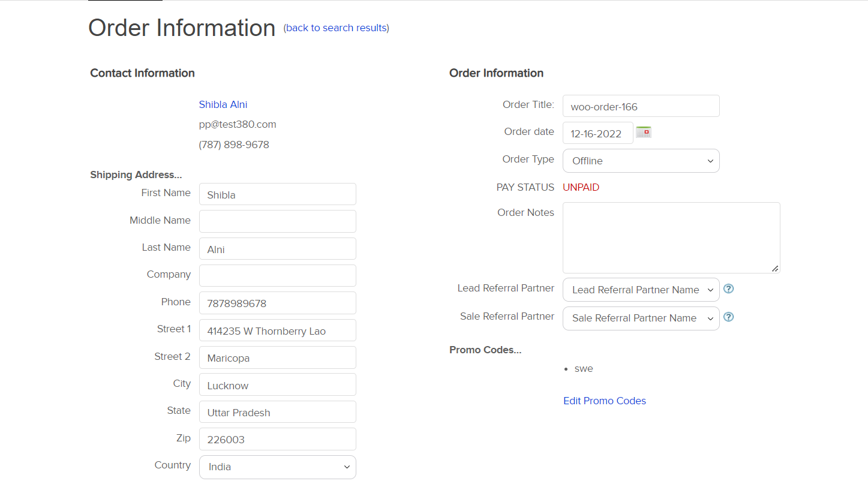The height and width of the screenshot is (490, 868).
Task: Open the contact profile link Shibla Alni
Action: pos(223,104)
